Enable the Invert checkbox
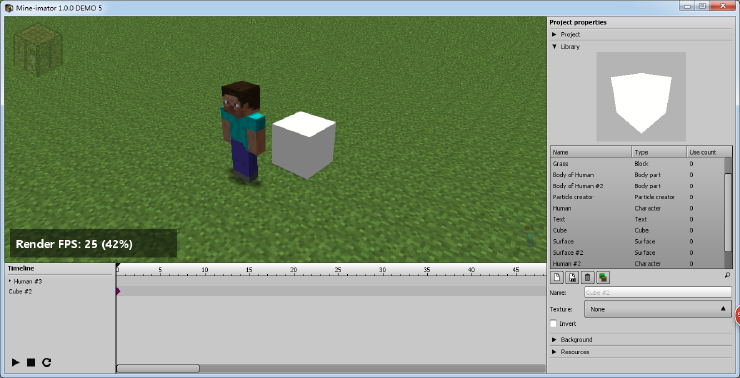Screen dimensions: 740x378 (554, 324)
